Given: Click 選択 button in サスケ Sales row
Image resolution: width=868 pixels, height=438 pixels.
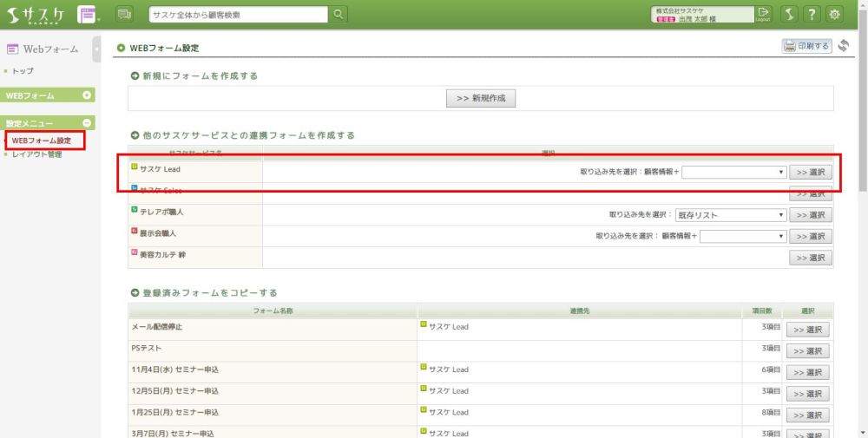Looking at the screenshot, I should (811, 193).
